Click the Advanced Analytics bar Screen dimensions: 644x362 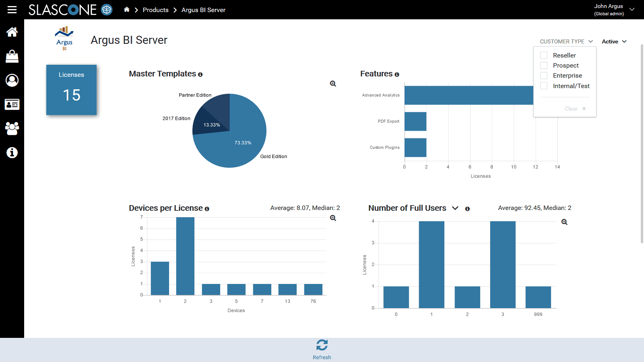coord(469,95)
